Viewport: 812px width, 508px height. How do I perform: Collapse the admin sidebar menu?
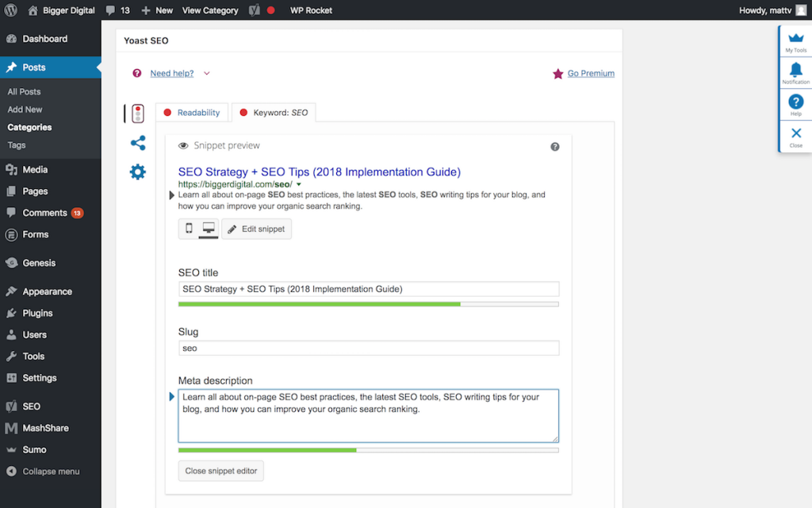click(x=51, y=471)
